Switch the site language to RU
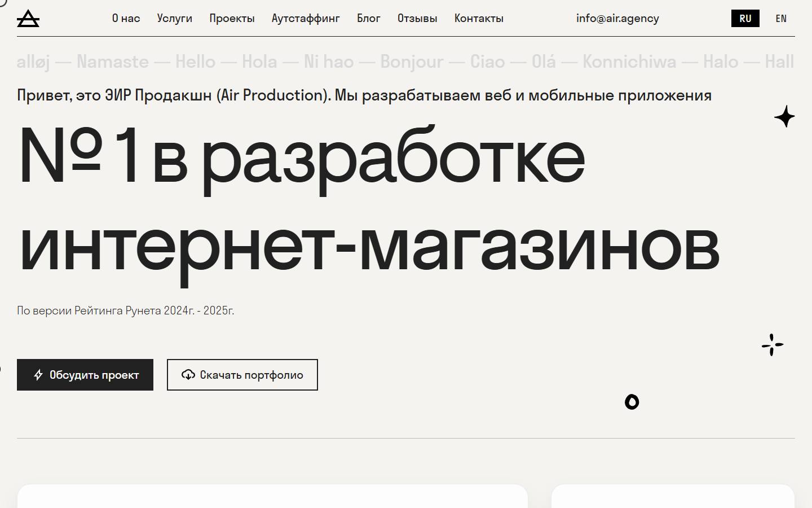This screenshot has height=508, width=812. (x=745, y=19)
